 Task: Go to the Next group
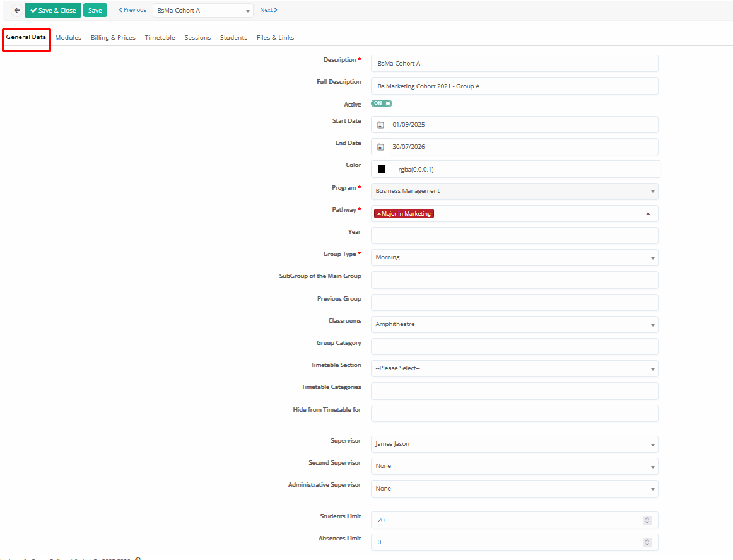(x=269, y=10)
